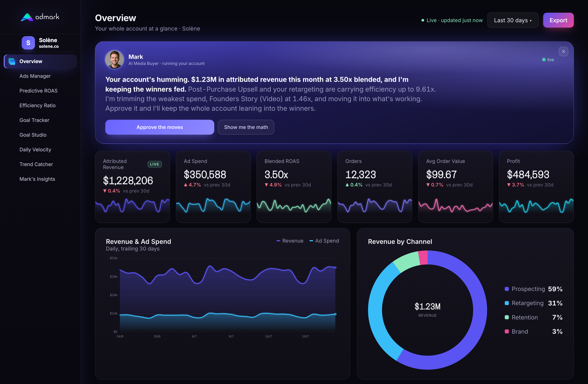The height and width of the screenshot is (384, 588).
Task: Click the Live updated just now status
Action: click(x=452, y=20)
